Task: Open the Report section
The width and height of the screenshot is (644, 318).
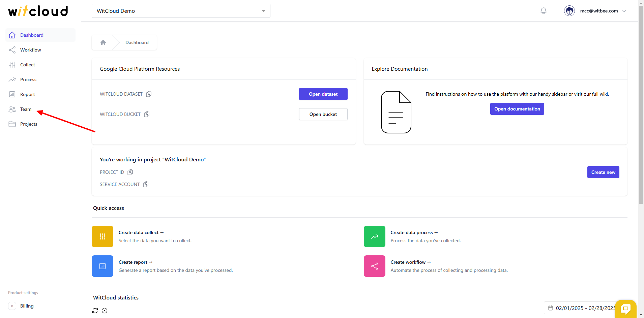Action: tap(40, 94)
